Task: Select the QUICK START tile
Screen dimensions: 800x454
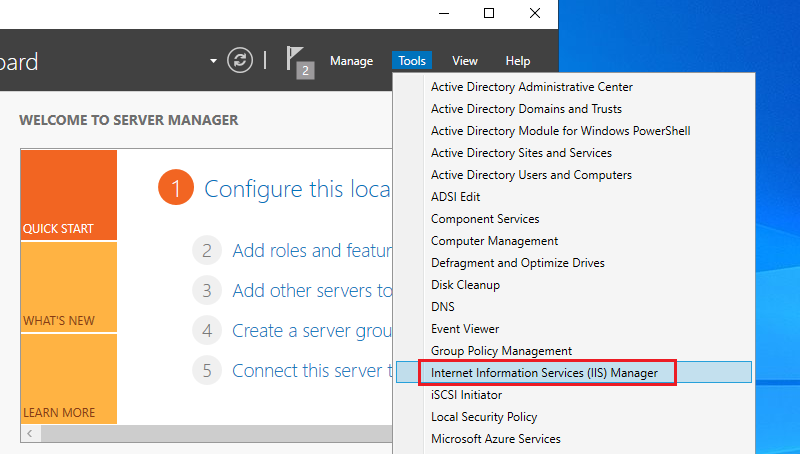Action: tap(69, 196)
